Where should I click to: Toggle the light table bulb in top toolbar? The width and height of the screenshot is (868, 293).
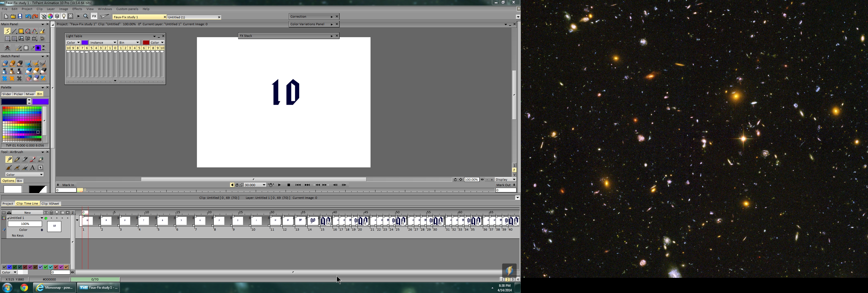(64, 17)
